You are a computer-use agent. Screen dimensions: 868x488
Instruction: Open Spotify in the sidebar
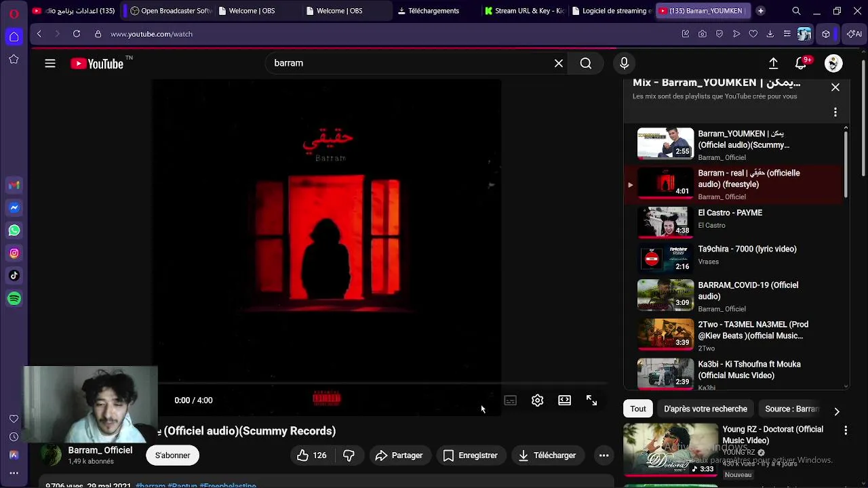pos(14,298)
